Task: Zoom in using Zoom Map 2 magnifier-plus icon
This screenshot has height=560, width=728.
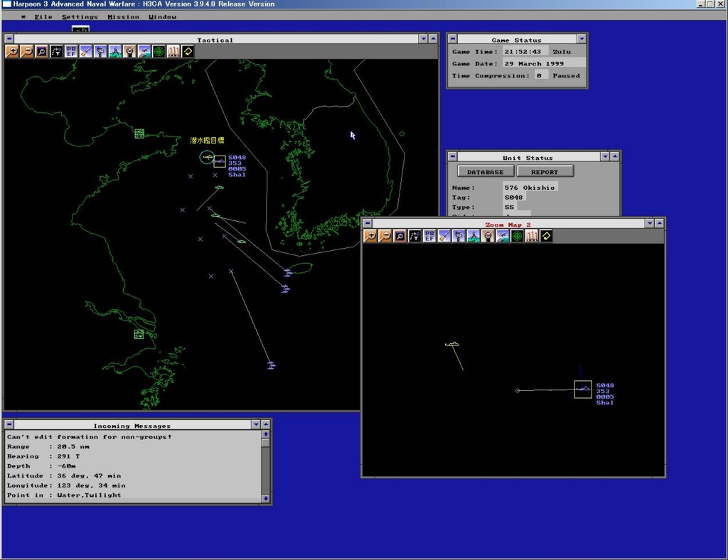Action: pyautogui.click(x=370, y=236)
